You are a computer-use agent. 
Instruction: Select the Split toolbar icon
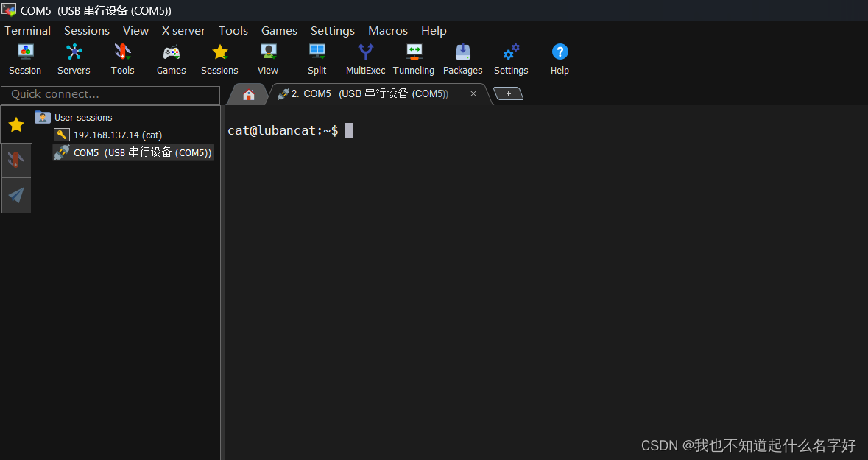coord(317,59)
